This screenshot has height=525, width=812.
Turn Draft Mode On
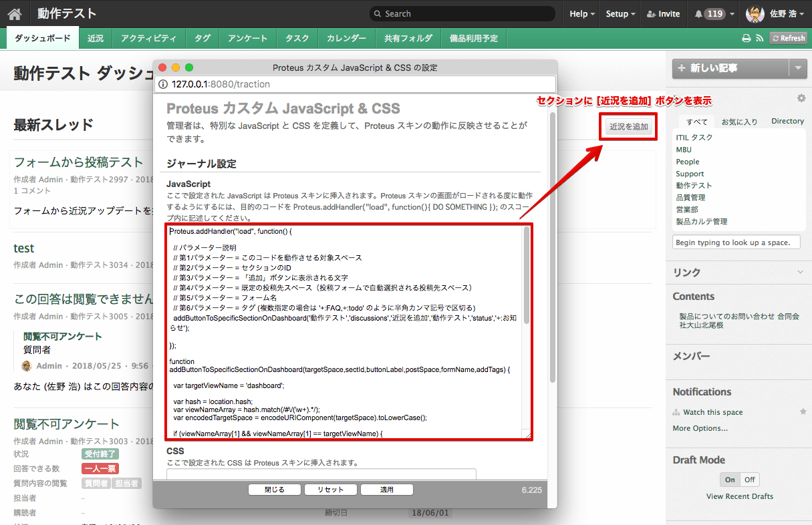(730, 480)
